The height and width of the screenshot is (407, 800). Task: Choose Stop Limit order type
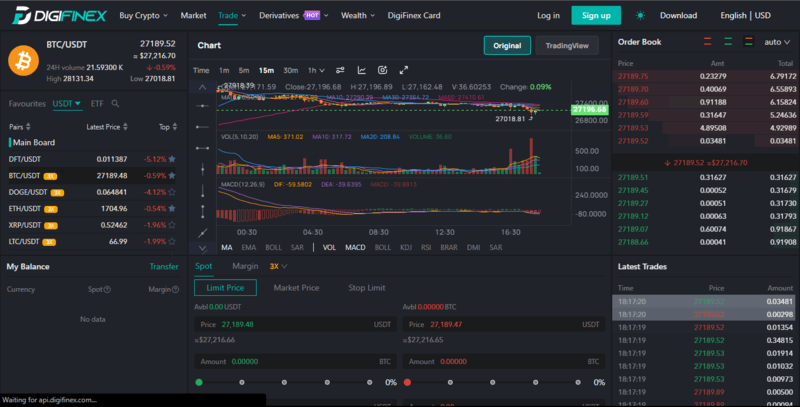tap(367, 288)
